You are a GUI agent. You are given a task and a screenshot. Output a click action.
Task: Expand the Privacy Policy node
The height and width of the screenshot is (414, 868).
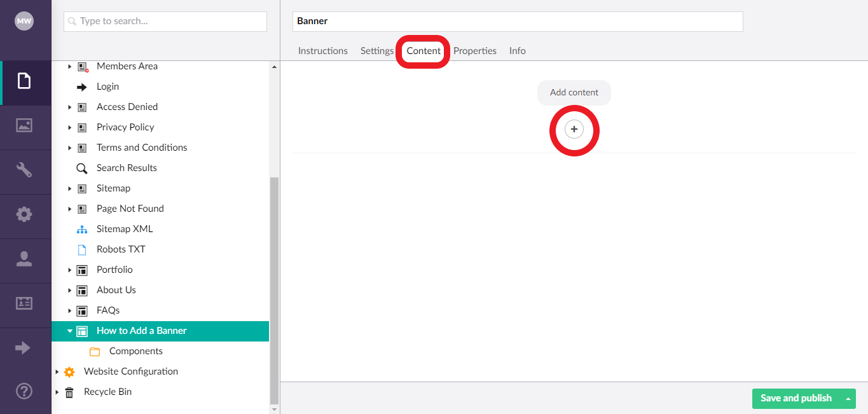[x=69, y=128]
